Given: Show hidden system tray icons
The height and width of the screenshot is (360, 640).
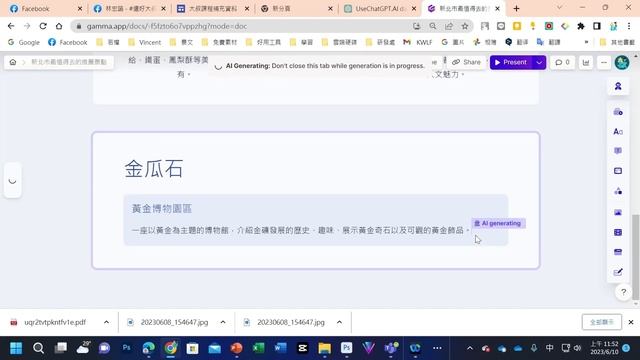Looking at the screenshot, I should click(470, 348).
